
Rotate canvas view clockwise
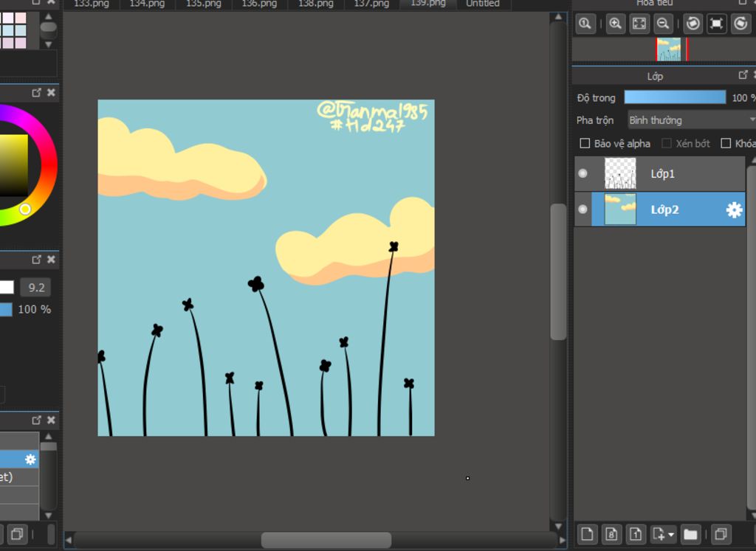(740, 24)
